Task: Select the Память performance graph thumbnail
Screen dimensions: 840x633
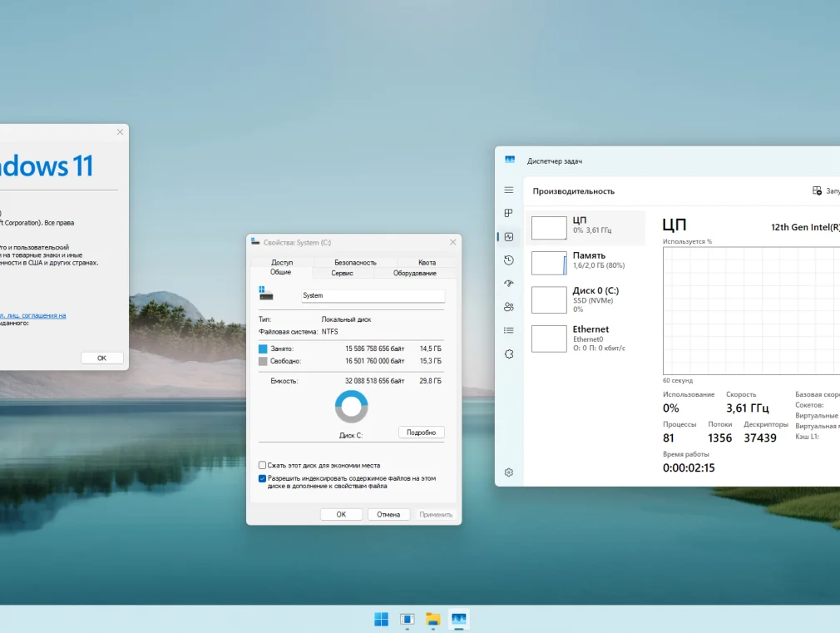Action: pyautogui.click(x=549, y=263)
